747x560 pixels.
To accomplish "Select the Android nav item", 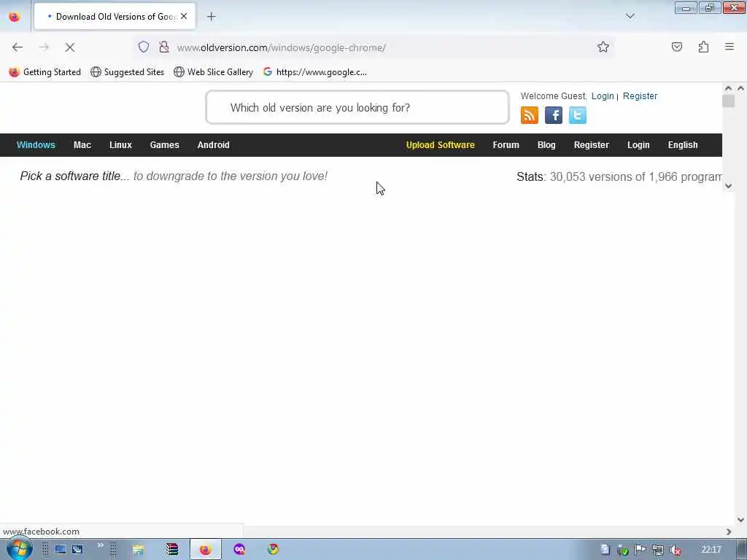I will (214, 145).
